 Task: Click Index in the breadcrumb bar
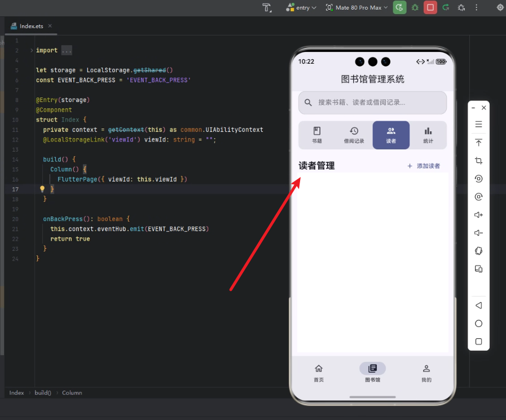tap(16, 392)
